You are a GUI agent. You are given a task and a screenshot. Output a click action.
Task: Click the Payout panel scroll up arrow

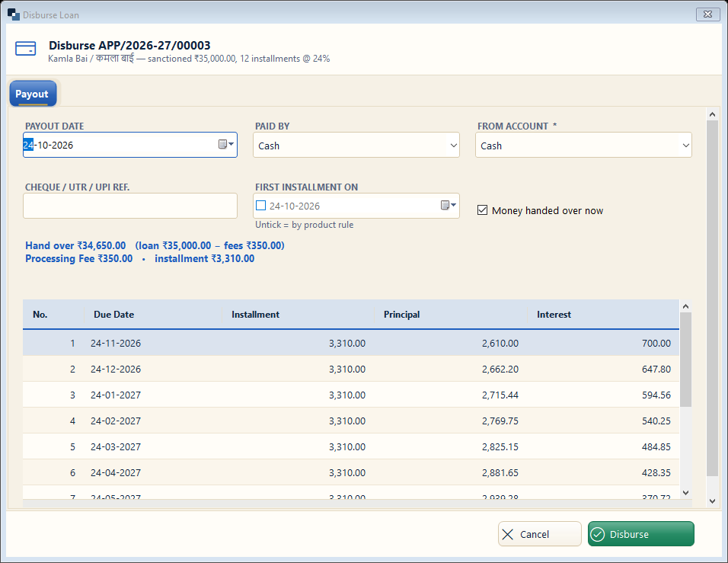tap(712, 114)
